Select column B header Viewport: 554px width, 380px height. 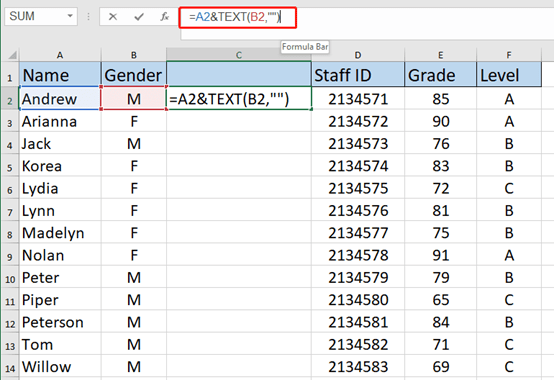134,55
